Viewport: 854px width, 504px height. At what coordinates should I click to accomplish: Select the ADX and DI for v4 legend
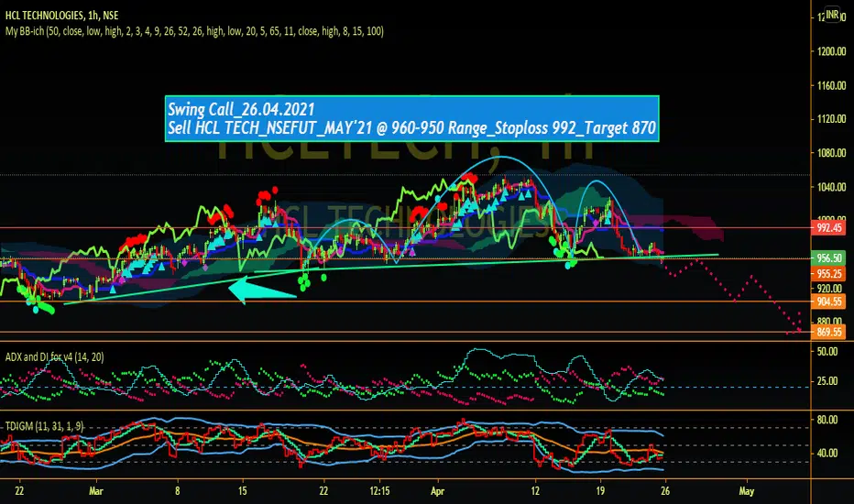54,356
